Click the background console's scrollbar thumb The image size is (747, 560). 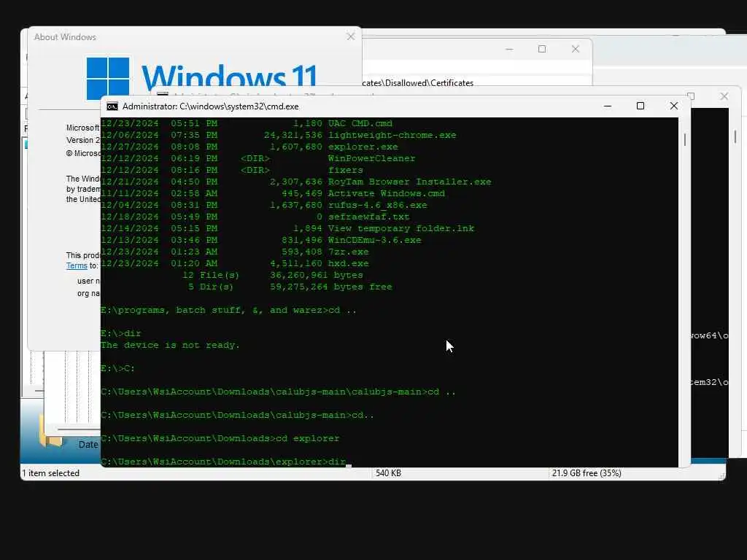coord(735,136)
